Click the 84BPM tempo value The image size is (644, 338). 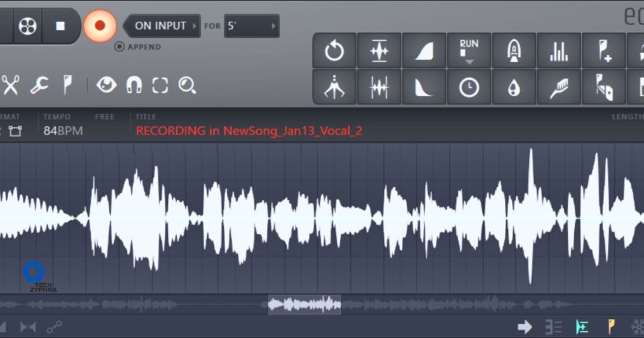tap(64, 131)
